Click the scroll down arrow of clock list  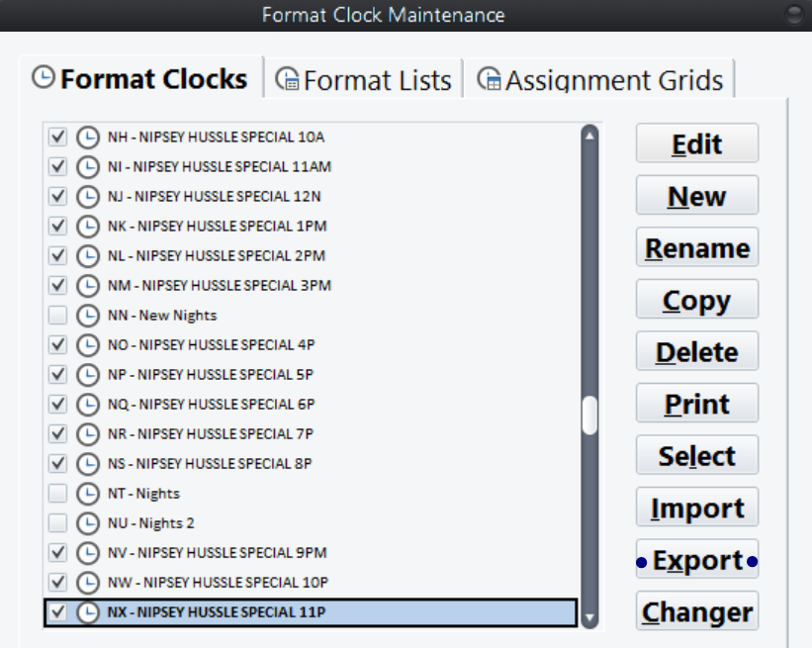[x=589, y=617]
